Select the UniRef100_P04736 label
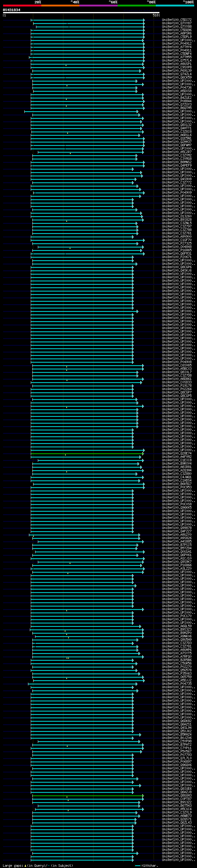 (x=177, y=88)
